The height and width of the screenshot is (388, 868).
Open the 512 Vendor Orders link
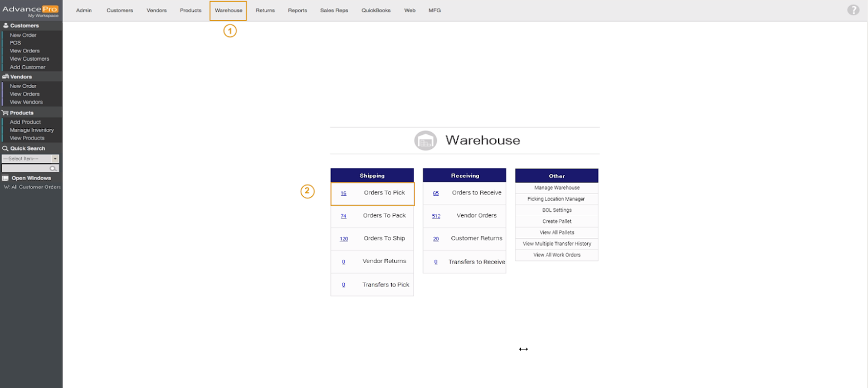[x=436, y=216]
